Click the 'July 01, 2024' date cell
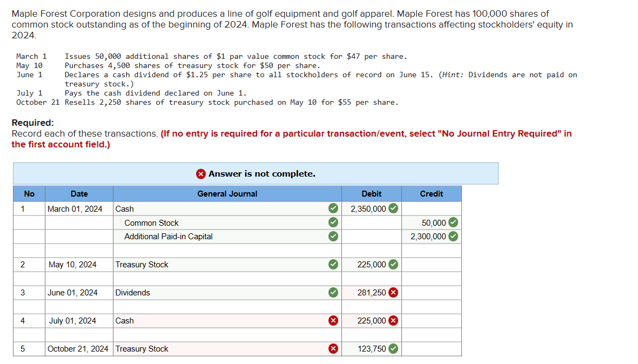Image resolution: width=638 pixels, height=364 pixels. point(79,320)
